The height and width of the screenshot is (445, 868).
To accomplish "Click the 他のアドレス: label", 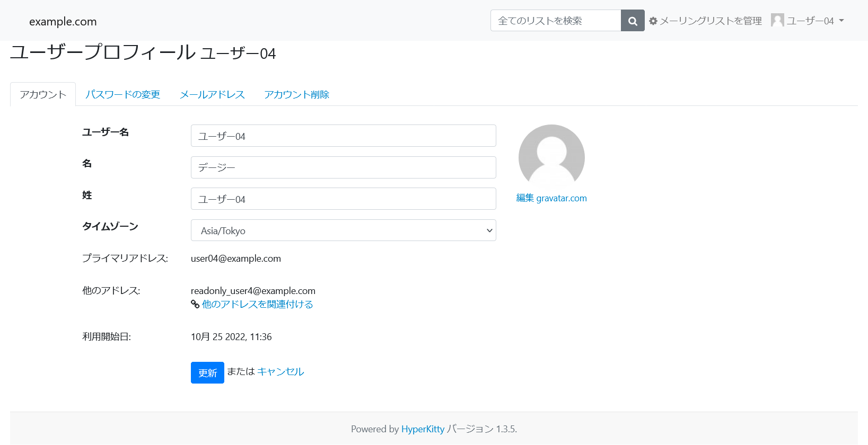I will point(111,290).
